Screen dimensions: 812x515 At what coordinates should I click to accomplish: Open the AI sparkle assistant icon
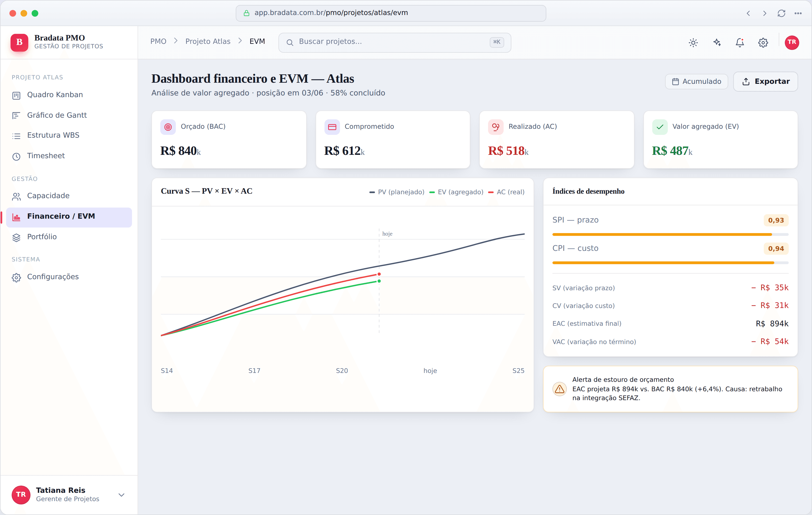click(x=717, y=42)
